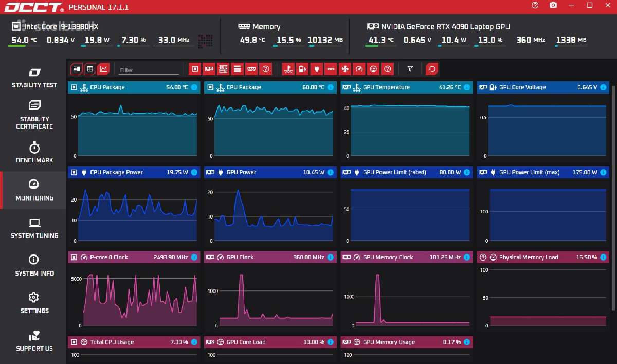
Task: Click NVIDIA GeForce RTX 4090 Laptop GPU header
Action: [439, 27]
